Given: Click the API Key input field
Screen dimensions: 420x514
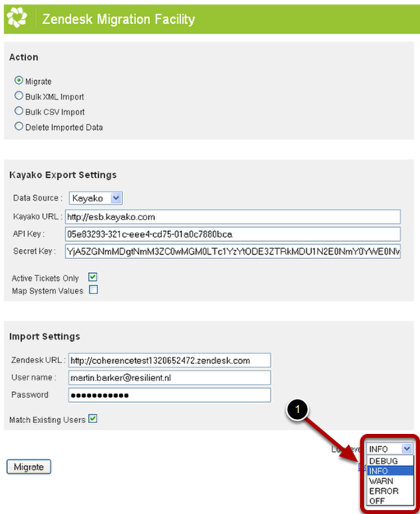Looking at the screenshot, I should pos(233,234).
